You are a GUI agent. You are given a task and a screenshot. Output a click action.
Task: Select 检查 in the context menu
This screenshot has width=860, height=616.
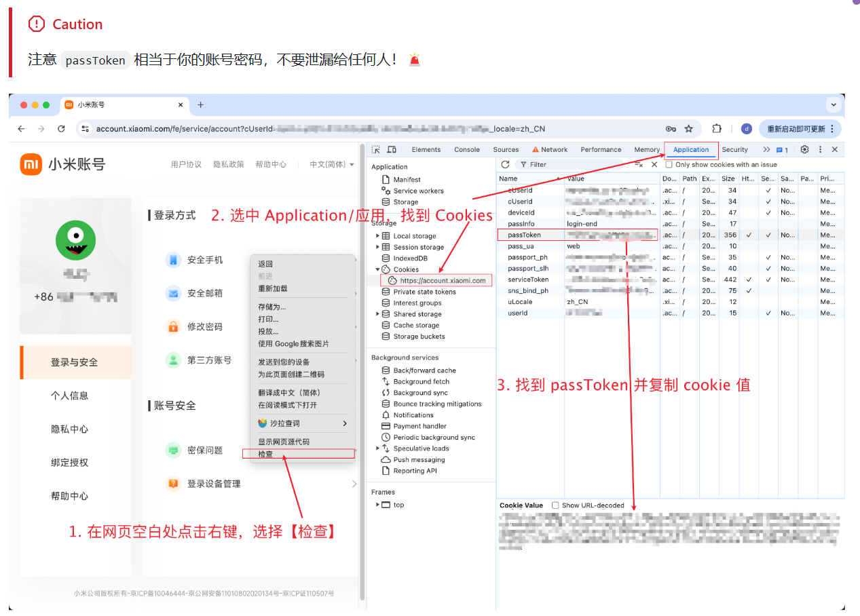[265, 454]
